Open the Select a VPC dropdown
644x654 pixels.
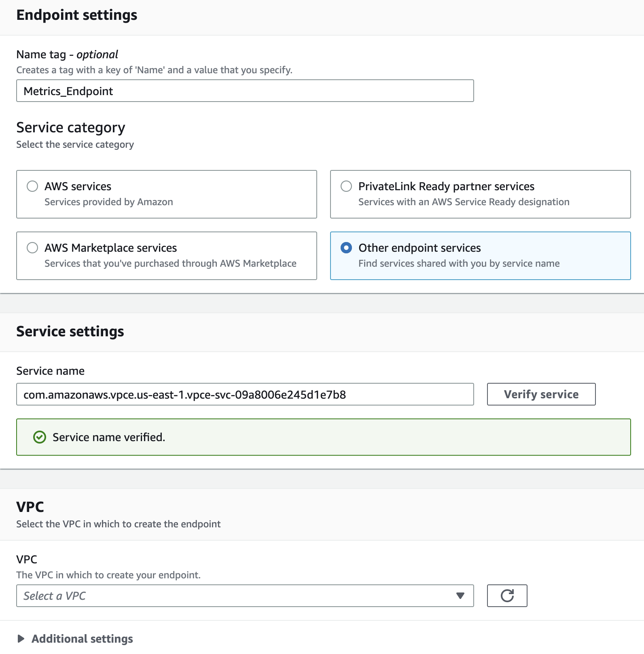click(245, 596)
